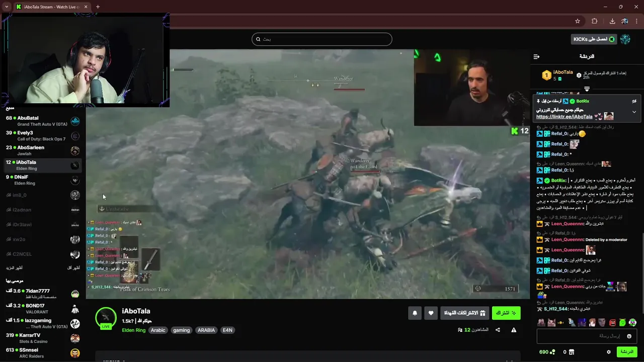Viewport: 644px width, 362px height.
Task: Open DNaiF channel in sidebar
Action: pos(43,180)
